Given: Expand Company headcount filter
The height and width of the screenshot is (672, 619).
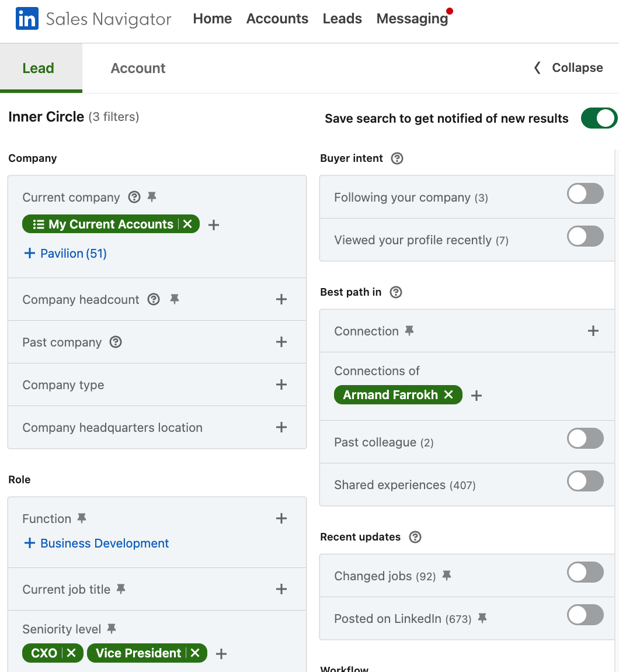Looking at the screenshot, I should (x=281, y=299).
